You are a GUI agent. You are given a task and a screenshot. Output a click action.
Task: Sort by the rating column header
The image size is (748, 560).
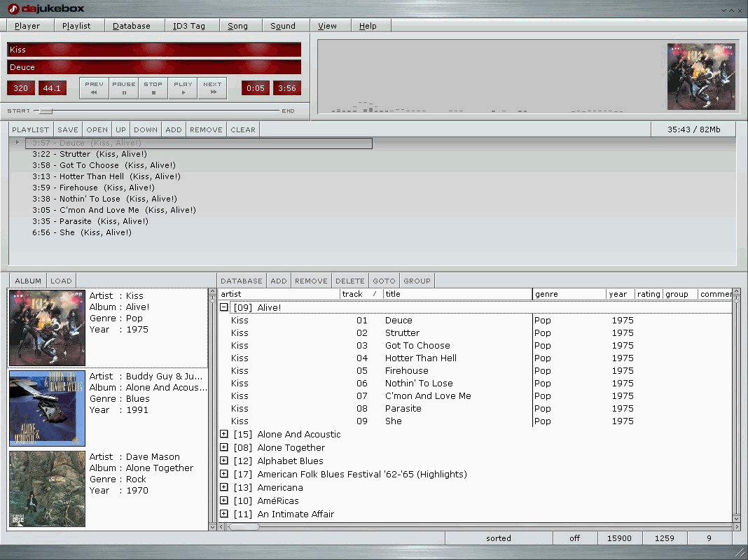pos(649,294)
